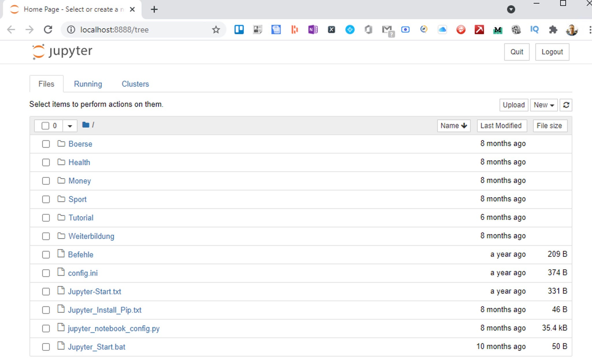Open the selection filter dropdown arrow

(x=70, y=126)
